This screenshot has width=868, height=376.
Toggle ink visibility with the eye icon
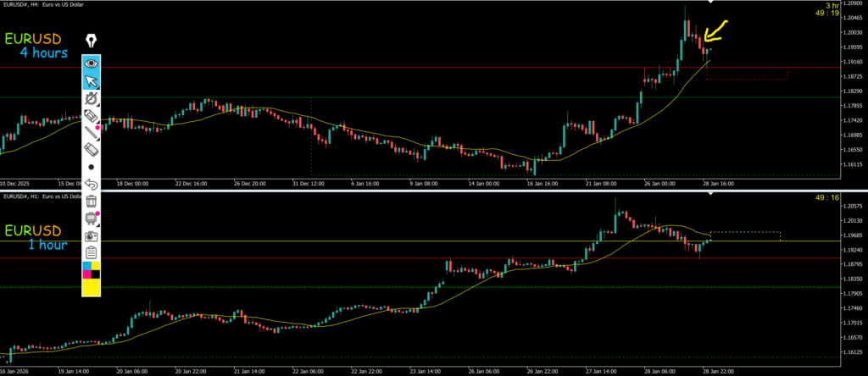coord(91,63)
